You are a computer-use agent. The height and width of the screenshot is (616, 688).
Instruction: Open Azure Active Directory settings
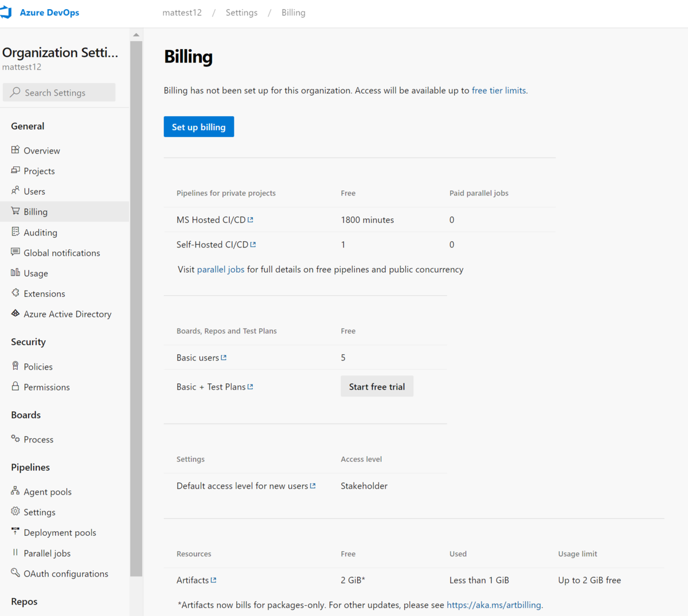[68, 314]
